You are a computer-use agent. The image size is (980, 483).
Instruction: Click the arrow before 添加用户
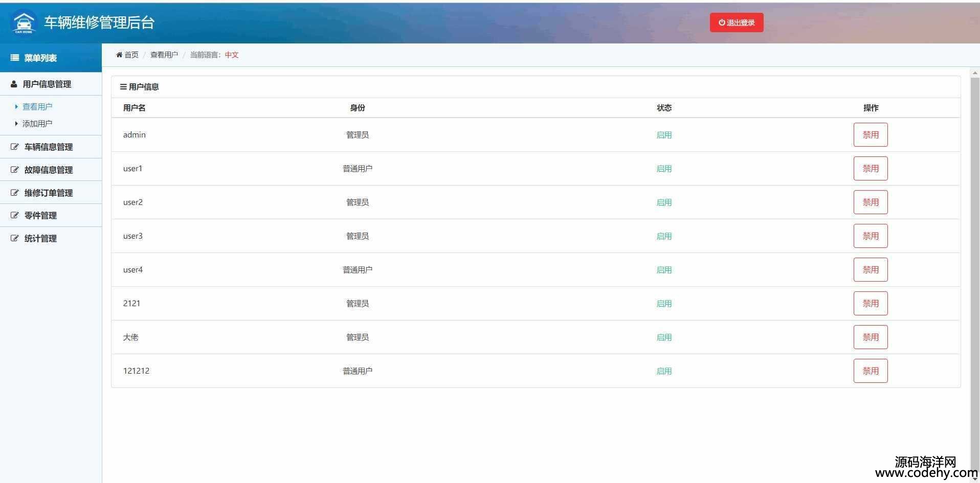click(x=16, y=124)
